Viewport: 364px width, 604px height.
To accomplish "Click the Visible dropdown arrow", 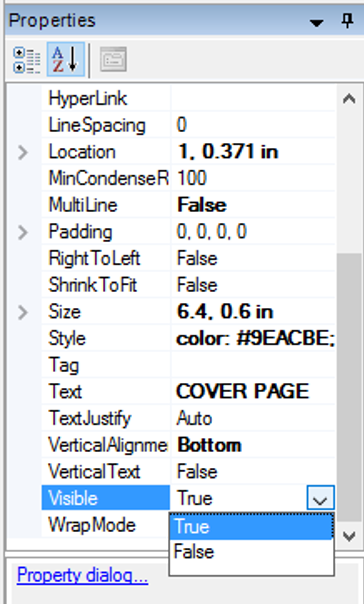I will coord(320,498).
